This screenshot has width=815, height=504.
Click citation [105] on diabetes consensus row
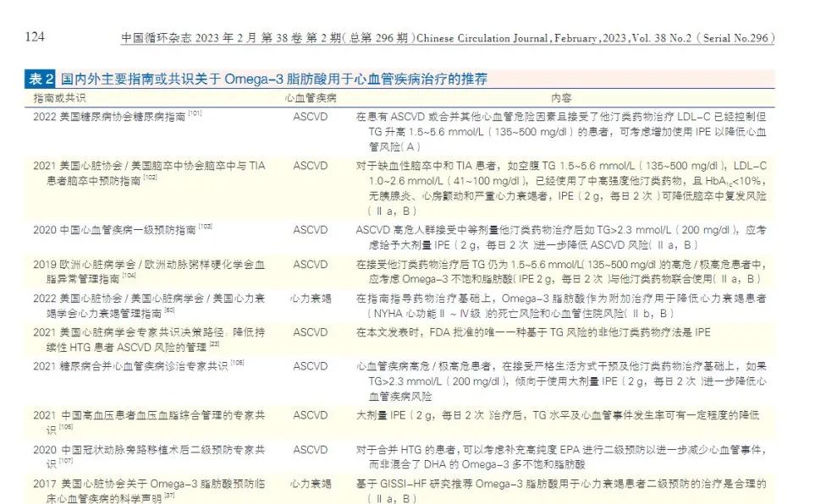coord(237,363)
